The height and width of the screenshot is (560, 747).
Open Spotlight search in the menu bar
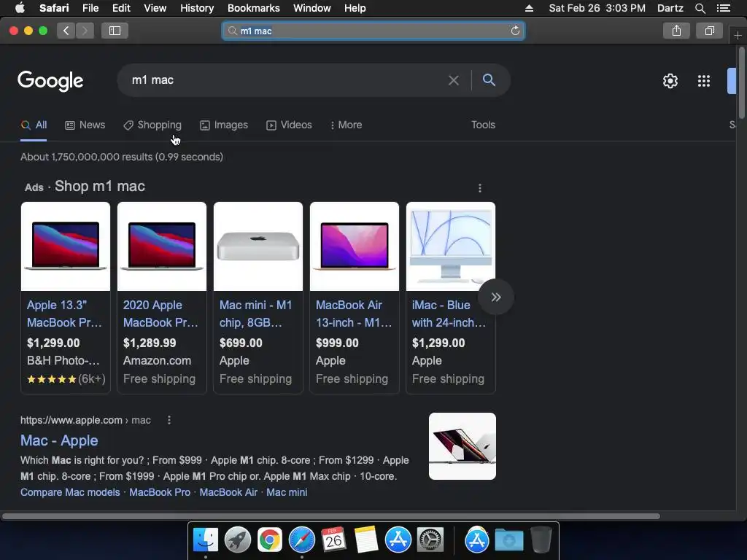pos(700,8)
